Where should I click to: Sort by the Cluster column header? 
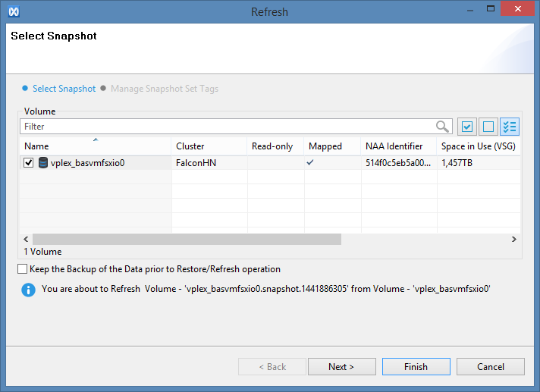click(x=209, y=146)
